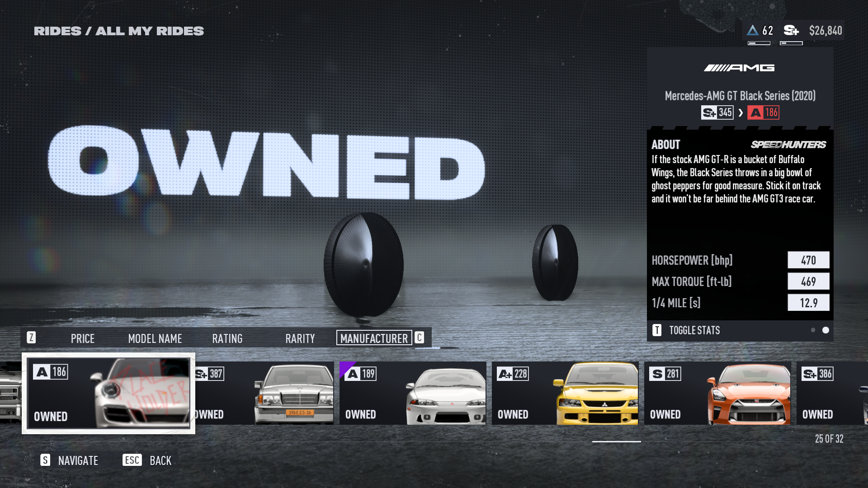Click the S+ 345 stock rating badge

[x=717, y=113]
